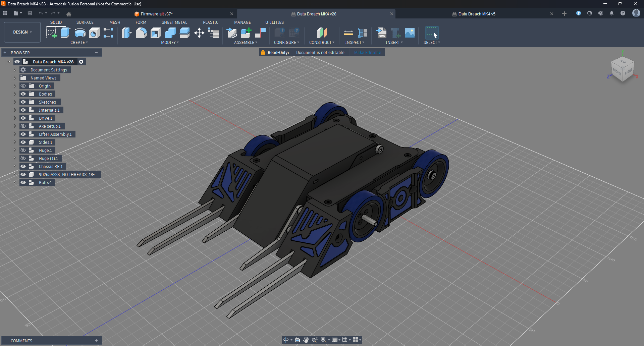Image resolution: width=644 pixels, height=346 pixels.
Task: Select the Extrude tool in Create
Action: click(65, 33)
